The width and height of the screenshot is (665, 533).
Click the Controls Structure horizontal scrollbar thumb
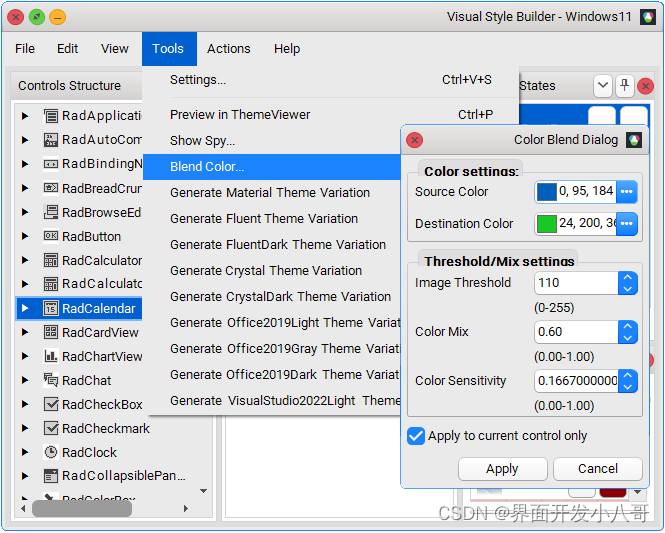click(x=82, y=508)
